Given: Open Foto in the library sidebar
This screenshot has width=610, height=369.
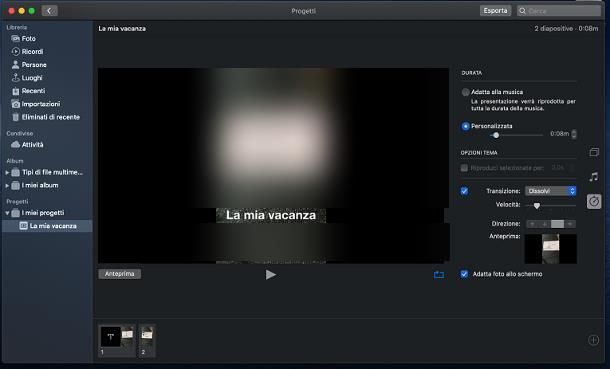Looking at the screenshot, I should (x=28, y=38).
